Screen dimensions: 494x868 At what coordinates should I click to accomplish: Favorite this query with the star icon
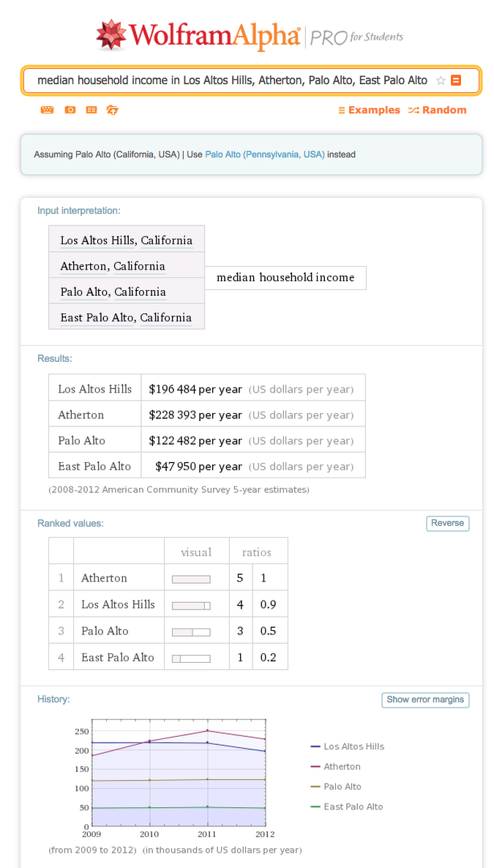(441, 81)
